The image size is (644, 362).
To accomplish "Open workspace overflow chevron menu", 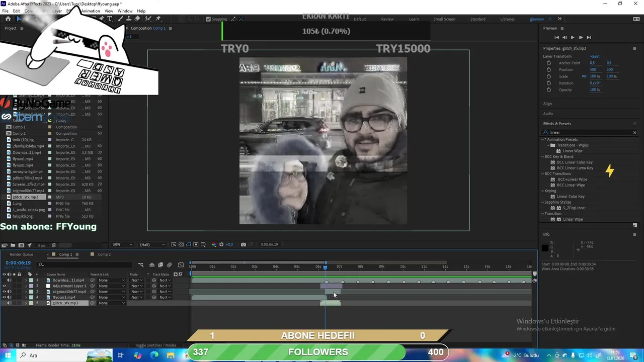I will click(x=559, y=19).
